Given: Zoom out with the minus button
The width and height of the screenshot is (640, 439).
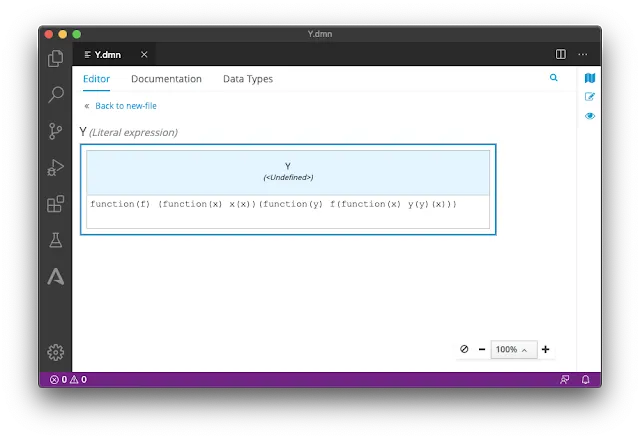Looking at the screenshot, I should coord(482,349).
